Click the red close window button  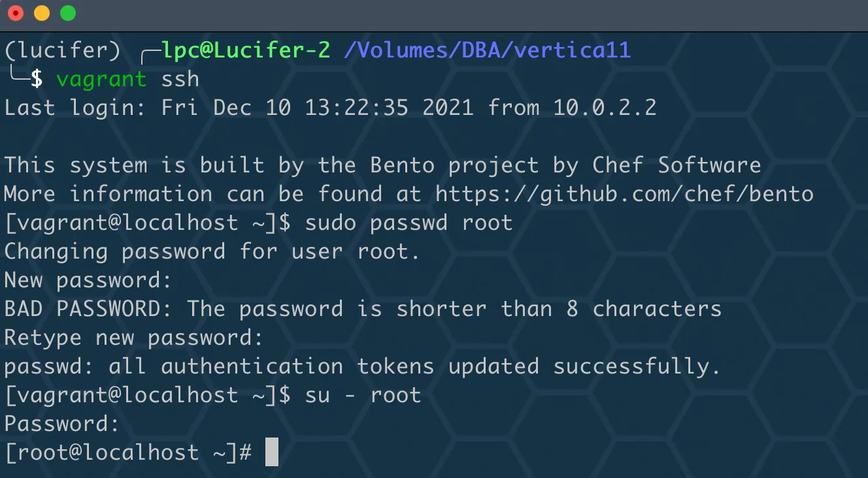pos(15,13)
